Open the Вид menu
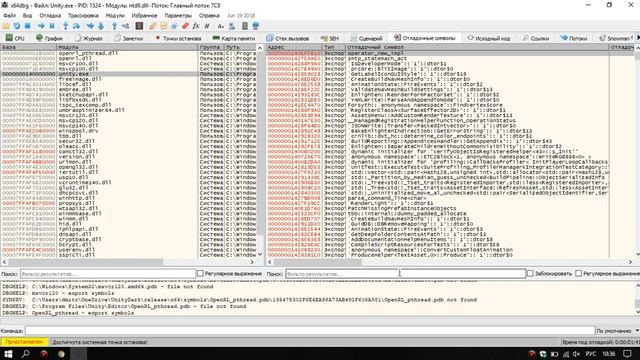 pos(27,16)
